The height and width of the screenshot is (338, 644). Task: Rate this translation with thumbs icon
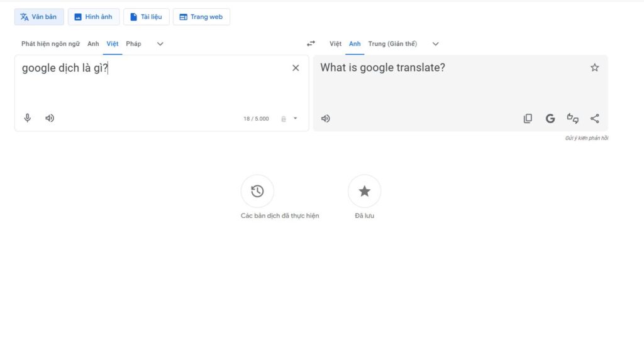[572, 119]
